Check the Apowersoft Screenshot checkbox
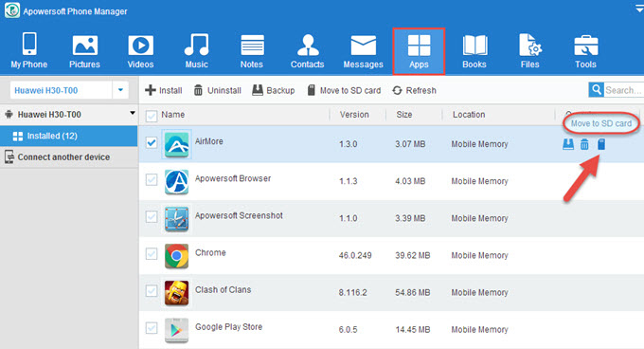Image resolution: width=644 pixels, height=349 pixels. [152, 216]
